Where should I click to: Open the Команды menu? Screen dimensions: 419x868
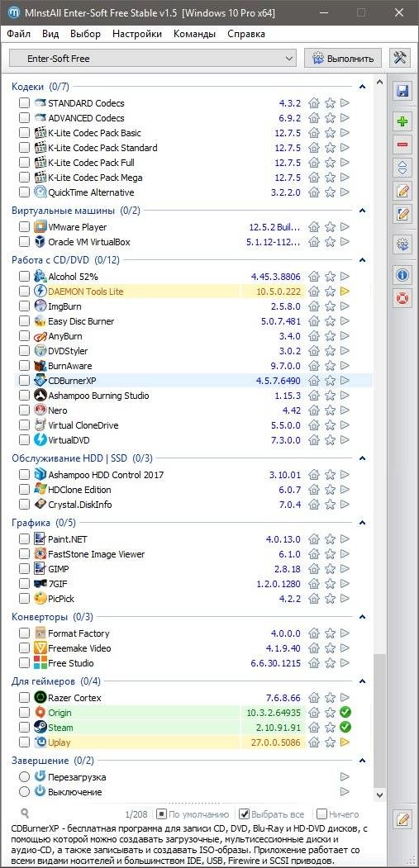click(194, 34)
